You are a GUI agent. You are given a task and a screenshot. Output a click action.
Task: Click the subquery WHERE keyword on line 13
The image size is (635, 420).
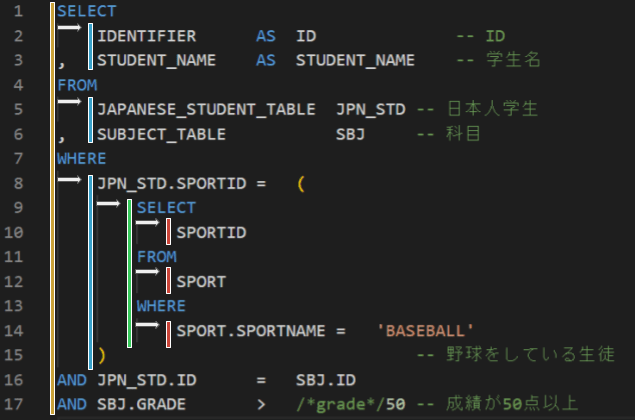click(161, 306)
